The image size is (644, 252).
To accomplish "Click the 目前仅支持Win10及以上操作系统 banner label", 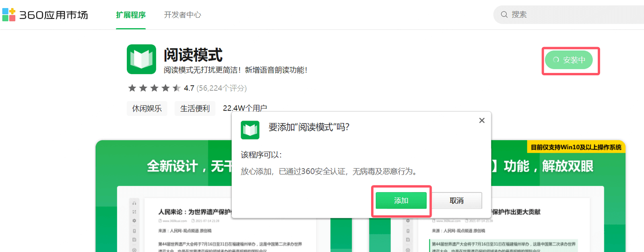I will pyautogui.click(x=576, y=147).
